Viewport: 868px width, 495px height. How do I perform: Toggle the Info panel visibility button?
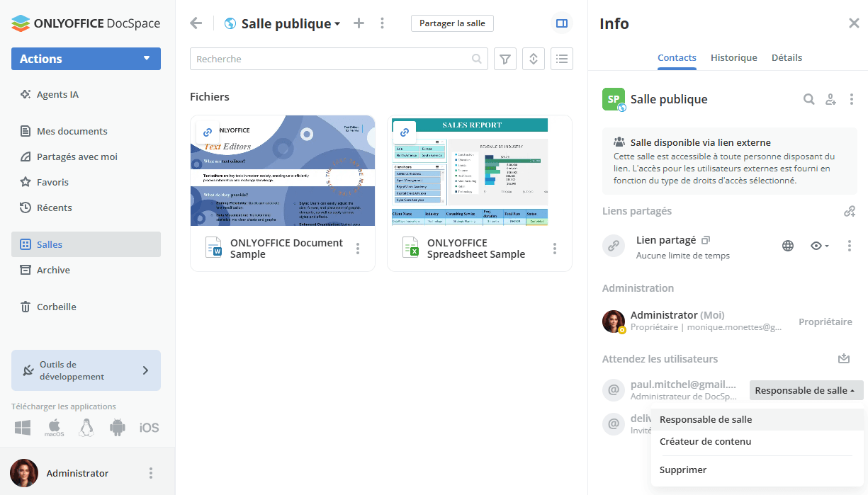pos(562,23)
